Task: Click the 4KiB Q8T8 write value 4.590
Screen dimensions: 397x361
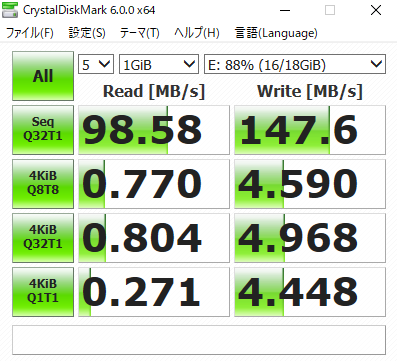Action: (310, 184)
